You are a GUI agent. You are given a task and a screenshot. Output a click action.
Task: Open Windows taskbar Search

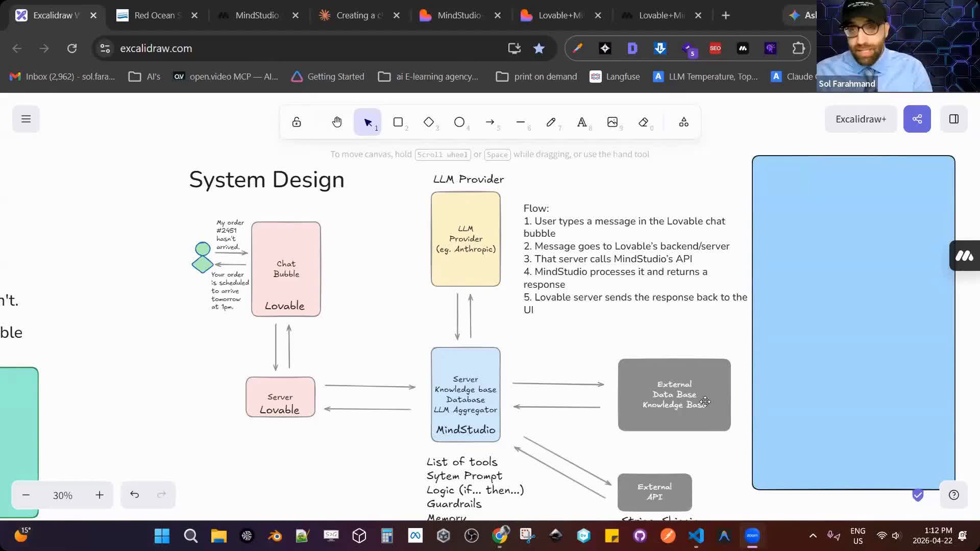(190, 536)
